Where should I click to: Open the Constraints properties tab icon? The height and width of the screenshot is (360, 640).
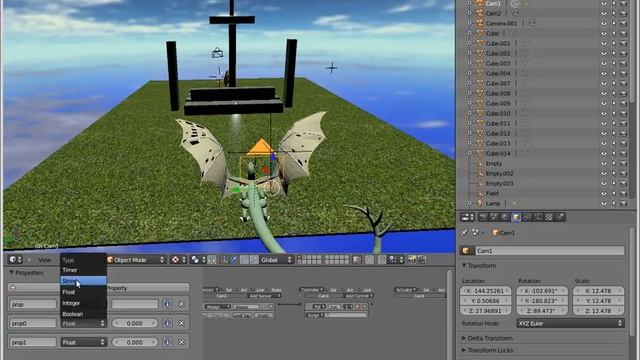(527, 217)
